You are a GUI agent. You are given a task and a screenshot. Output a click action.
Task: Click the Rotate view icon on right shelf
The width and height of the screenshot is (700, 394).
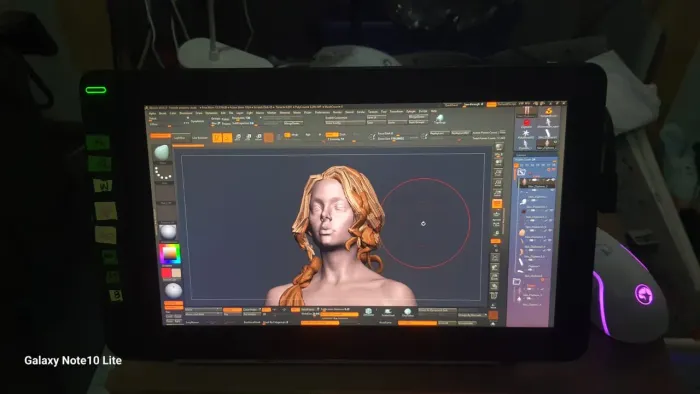point(495,286)
